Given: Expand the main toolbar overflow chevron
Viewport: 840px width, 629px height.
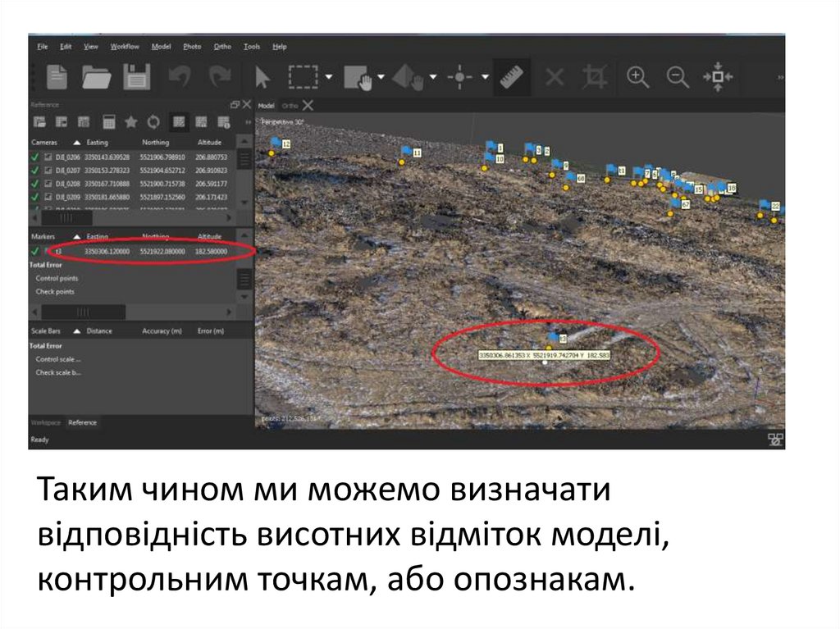Looking at the screenshot, I should pyautogui.click(x=781, y=77).
